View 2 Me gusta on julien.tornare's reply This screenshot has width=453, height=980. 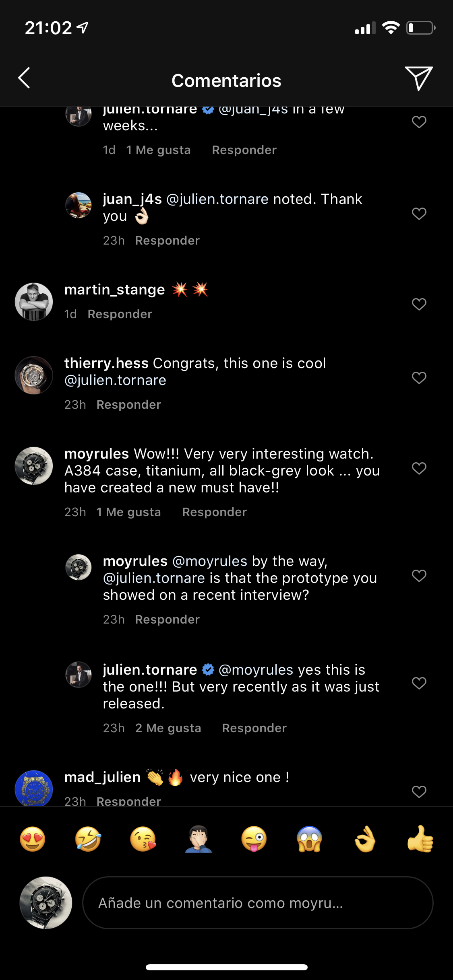tap(168, 728)
